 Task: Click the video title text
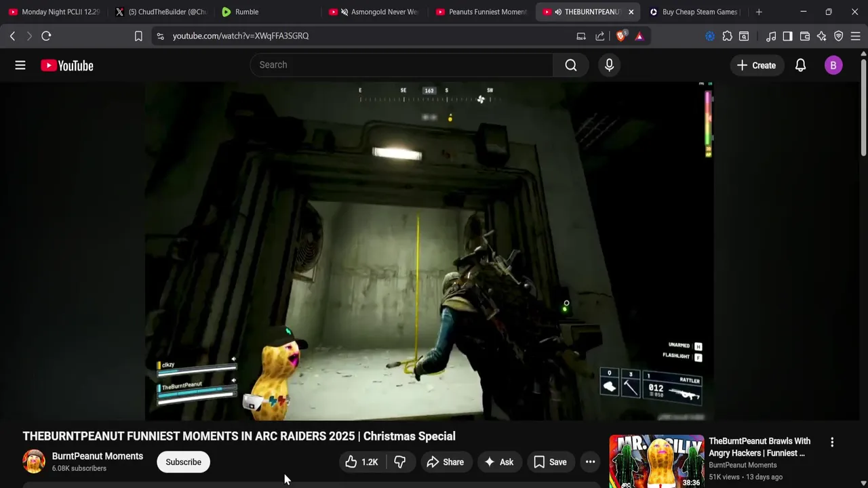click(239, 436)
